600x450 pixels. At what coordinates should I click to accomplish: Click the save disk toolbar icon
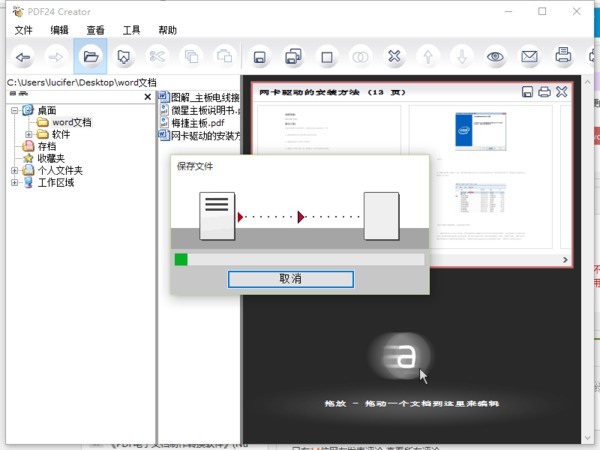click(259, 56)
